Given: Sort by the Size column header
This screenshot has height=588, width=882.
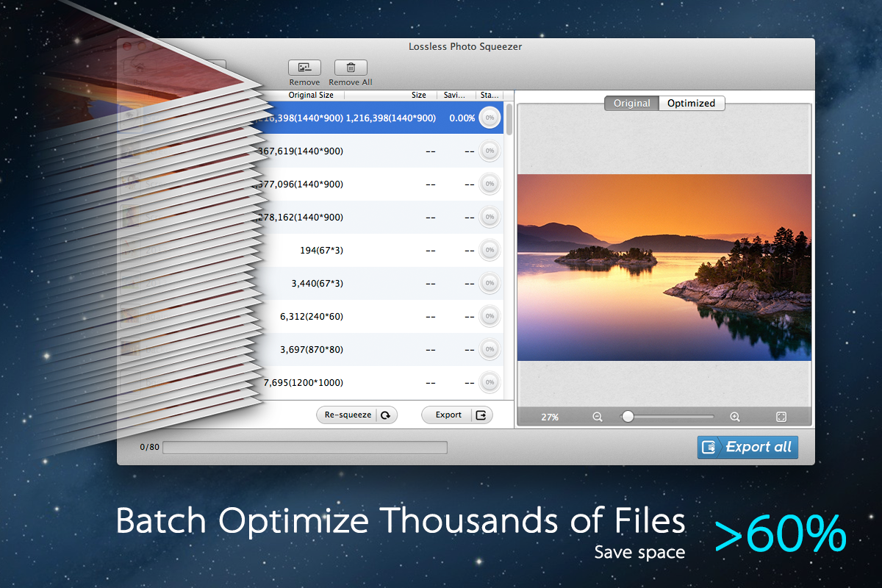Looking at the screenshot, I should [x=418, y=95].
